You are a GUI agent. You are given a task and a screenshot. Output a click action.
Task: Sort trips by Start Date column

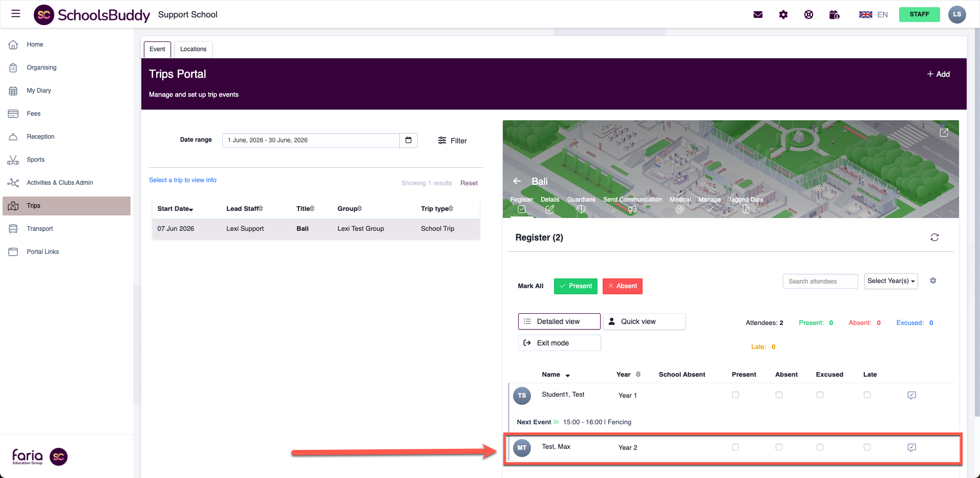click(175, 209)
